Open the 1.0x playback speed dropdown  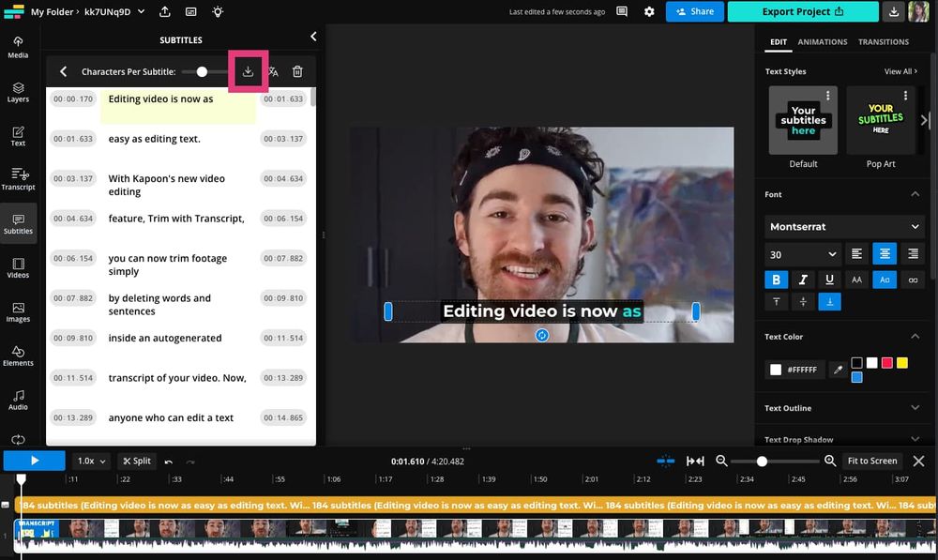[x=90, y=461]
